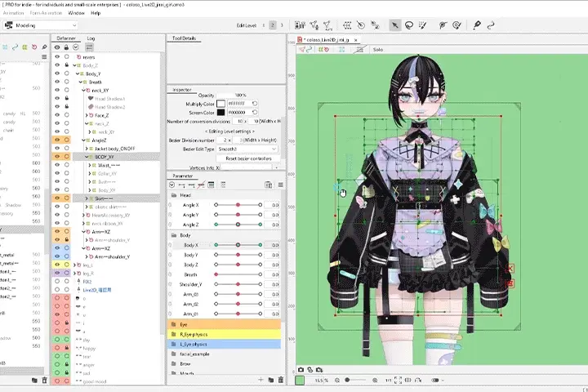Collapse the BODY_XY tree node
This screenshot has height=392, width=588.
coord(87,157)
